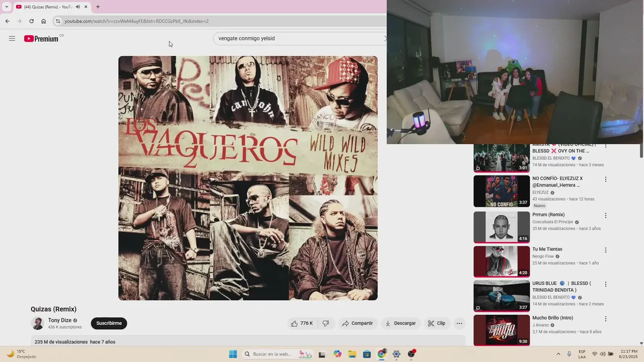The height and width of the screenshot is (362, 644).
Task: Click Cosculluela El Principe channel name
Action: (552, 222)
